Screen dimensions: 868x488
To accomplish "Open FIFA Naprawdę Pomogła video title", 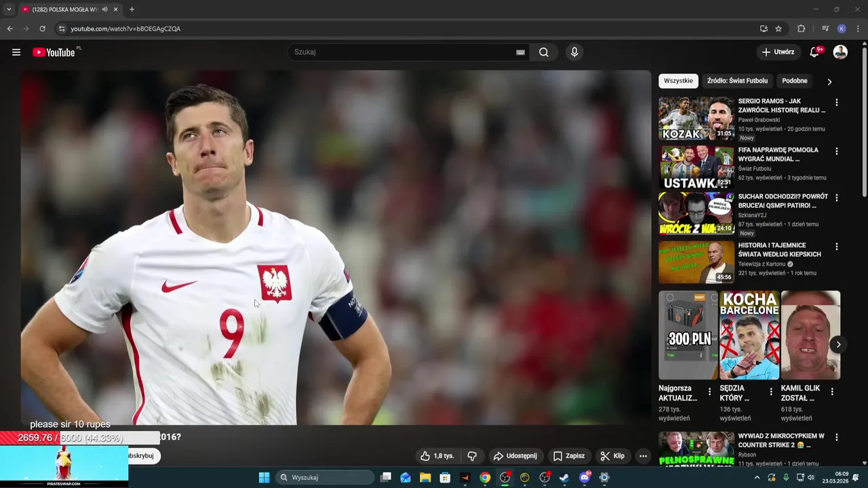I will [x=778, y=155].
